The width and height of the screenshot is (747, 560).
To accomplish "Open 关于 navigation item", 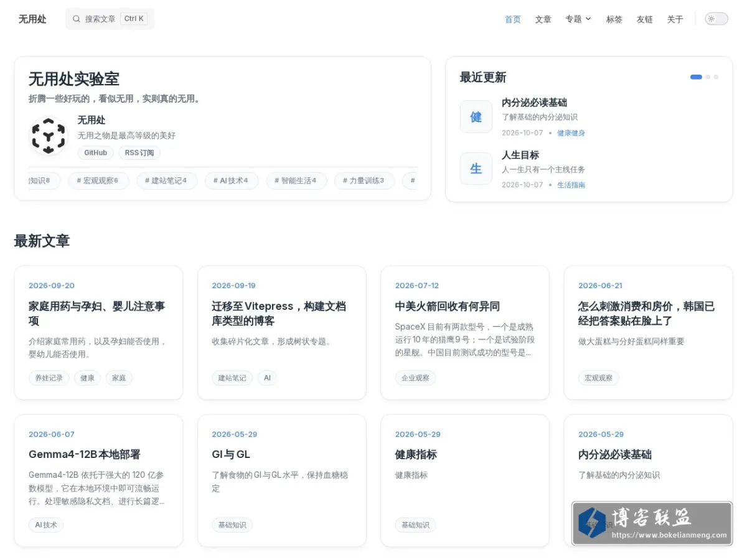I will click(675, 19).
